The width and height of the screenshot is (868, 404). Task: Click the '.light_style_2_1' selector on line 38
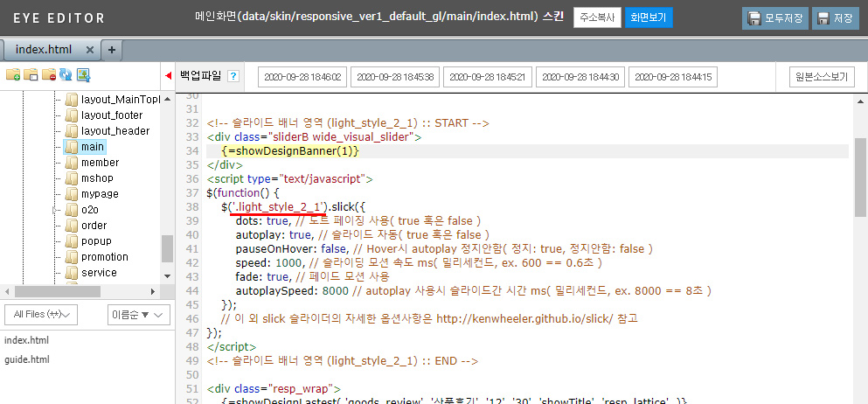(279, 207)
